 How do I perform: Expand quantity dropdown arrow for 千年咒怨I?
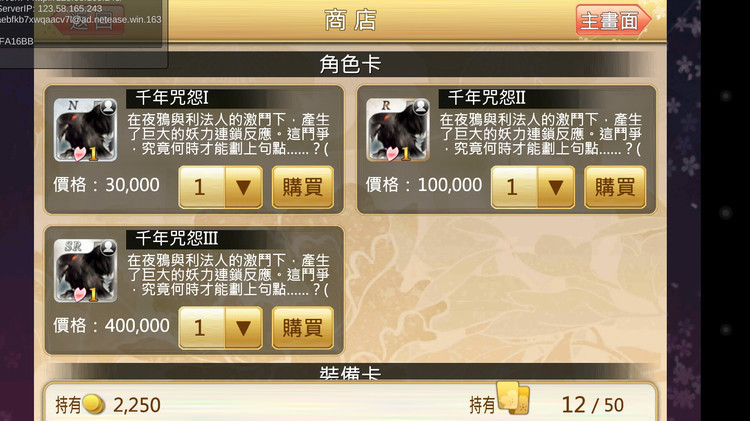click(x=243, y=187)
